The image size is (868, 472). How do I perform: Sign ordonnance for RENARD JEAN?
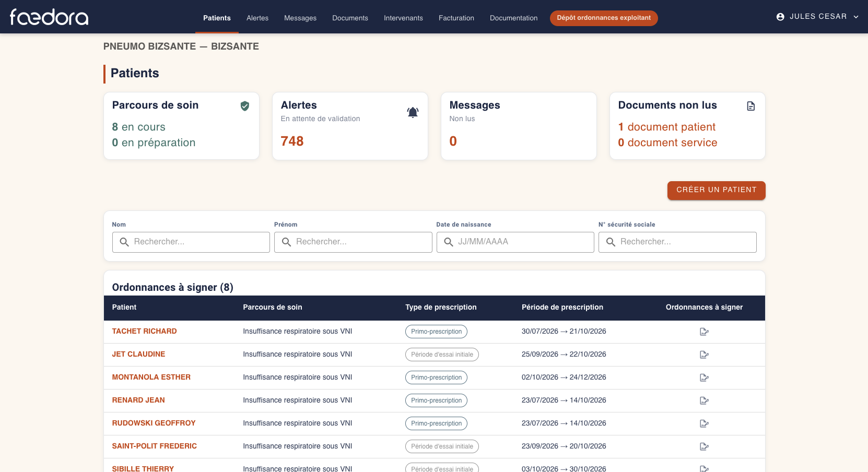(x=704, y=400)
